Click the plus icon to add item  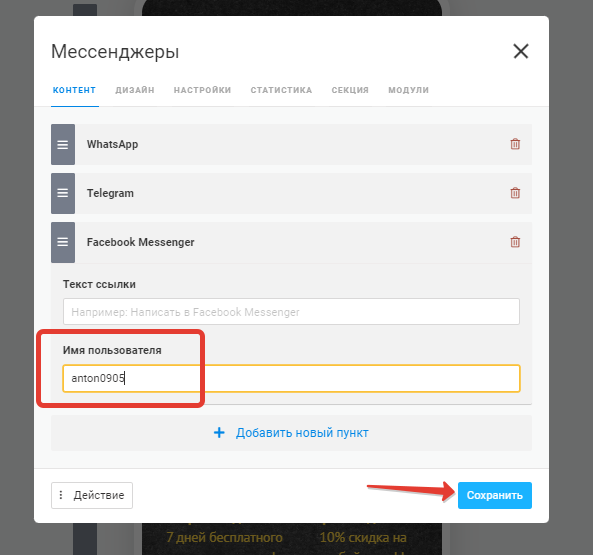219,433
